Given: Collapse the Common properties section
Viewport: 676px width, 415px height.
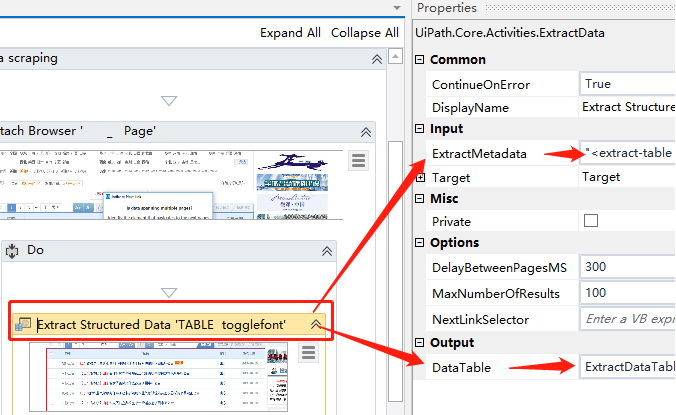Looking at the screenshot, I should tap(419, 59).
